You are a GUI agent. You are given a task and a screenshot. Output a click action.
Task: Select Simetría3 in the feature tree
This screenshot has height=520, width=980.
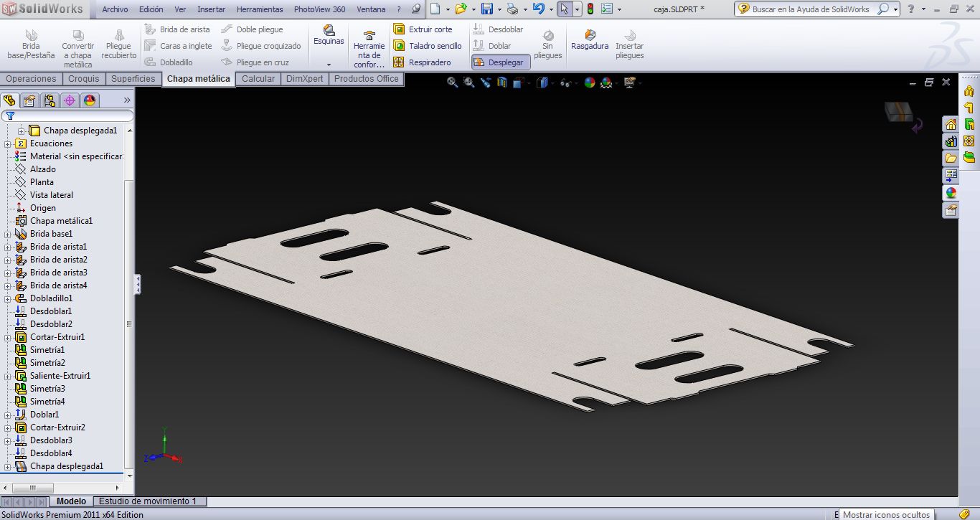pos(47,389)
